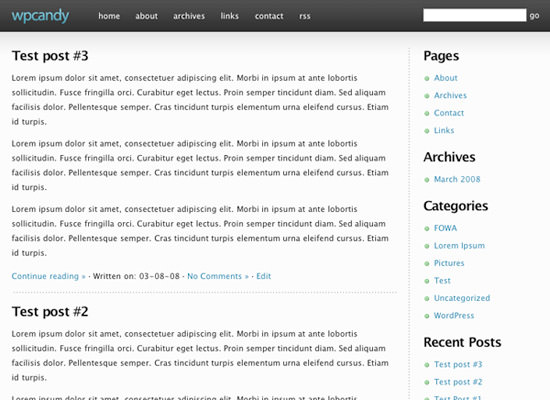Go to the about page in navigation

coord(147,16)
